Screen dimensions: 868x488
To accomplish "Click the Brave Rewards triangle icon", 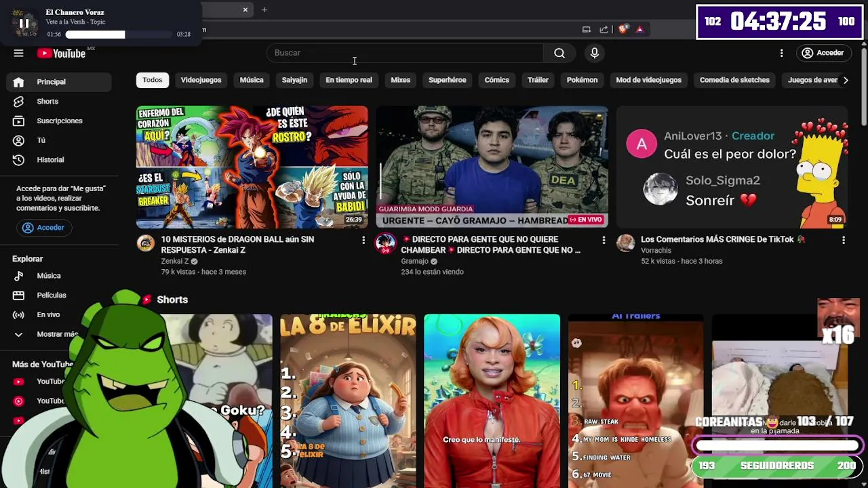I will 639,29.
